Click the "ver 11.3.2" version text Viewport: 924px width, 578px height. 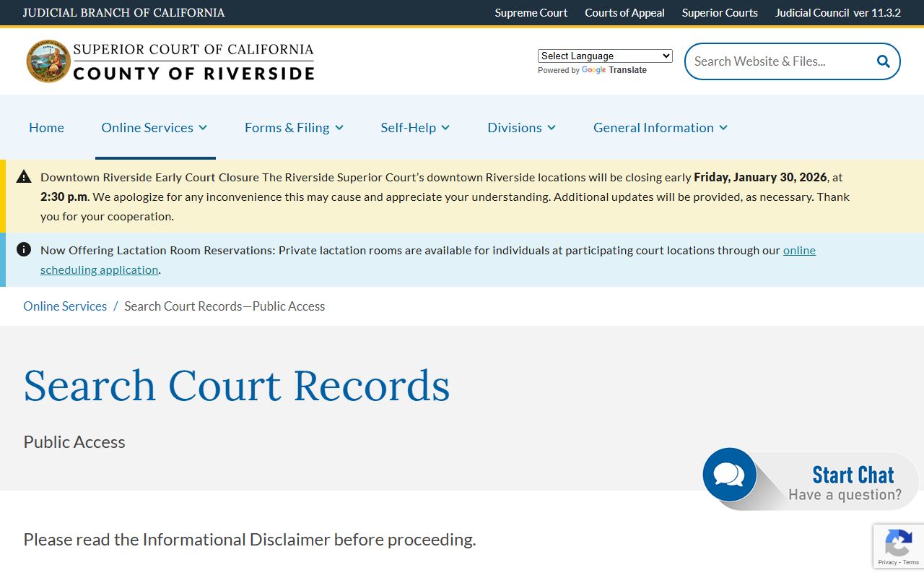pos(877,12)
